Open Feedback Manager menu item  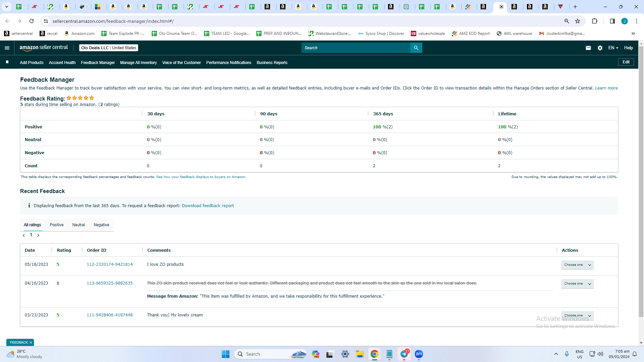[98, 63]
